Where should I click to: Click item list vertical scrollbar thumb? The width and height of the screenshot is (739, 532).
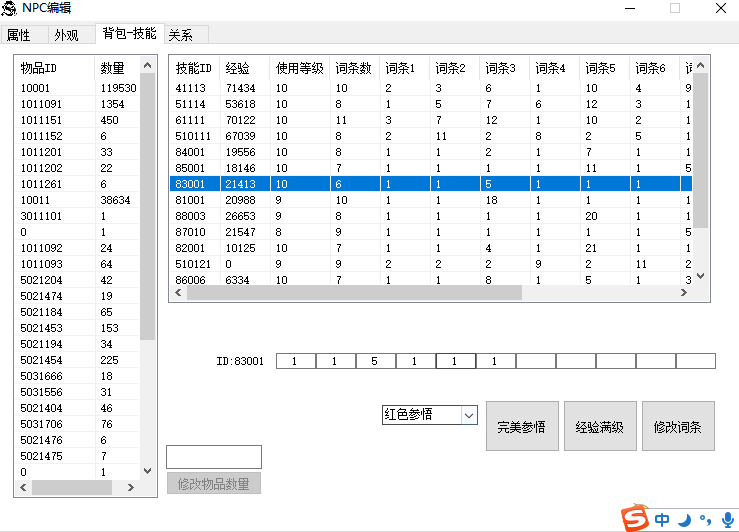[148, 206]
